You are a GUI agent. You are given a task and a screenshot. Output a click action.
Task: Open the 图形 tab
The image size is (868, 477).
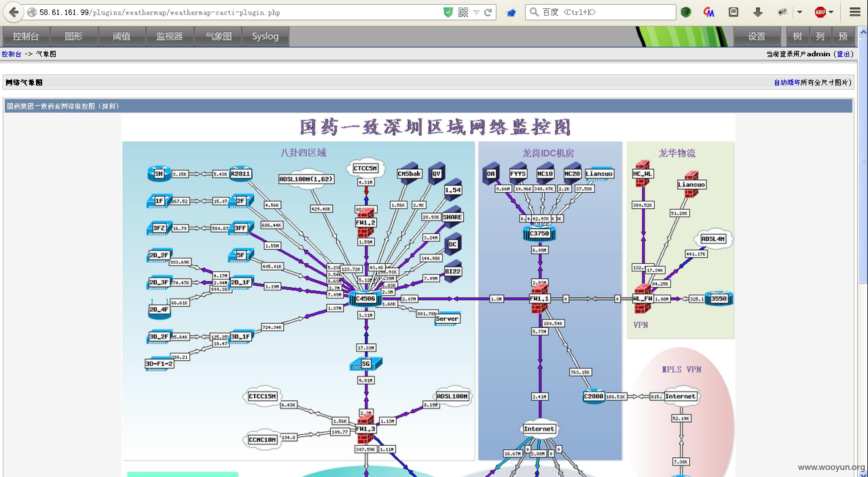(74, 36)
